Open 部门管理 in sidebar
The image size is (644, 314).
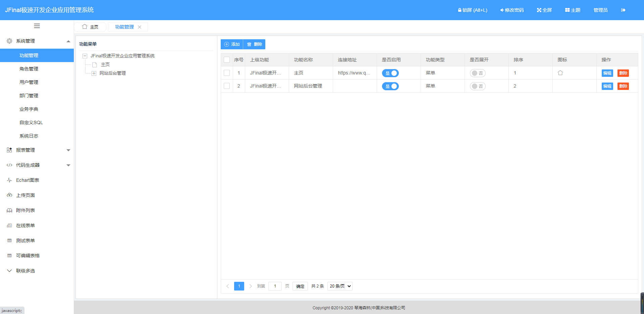37,96
